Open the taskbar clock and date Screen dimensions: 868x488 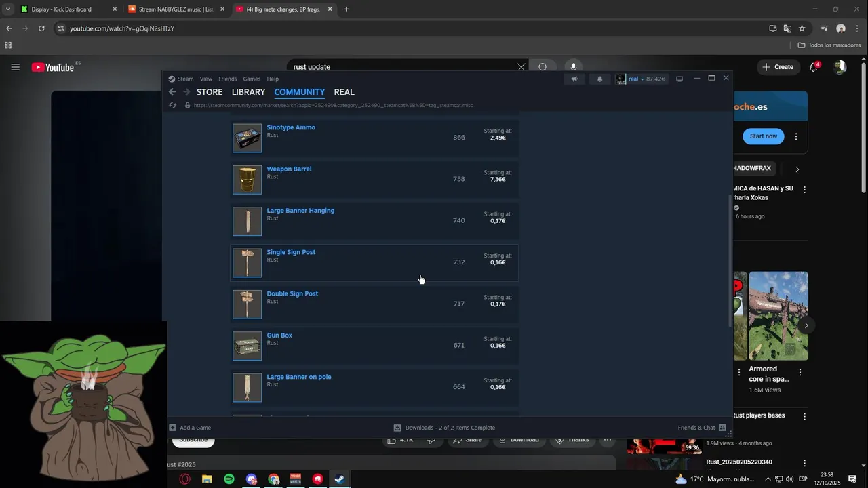[827, 479]
